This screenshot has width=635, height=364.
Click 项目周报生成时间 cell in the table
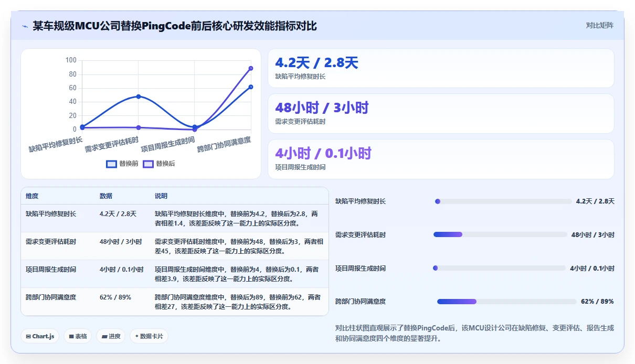[51, 270]
